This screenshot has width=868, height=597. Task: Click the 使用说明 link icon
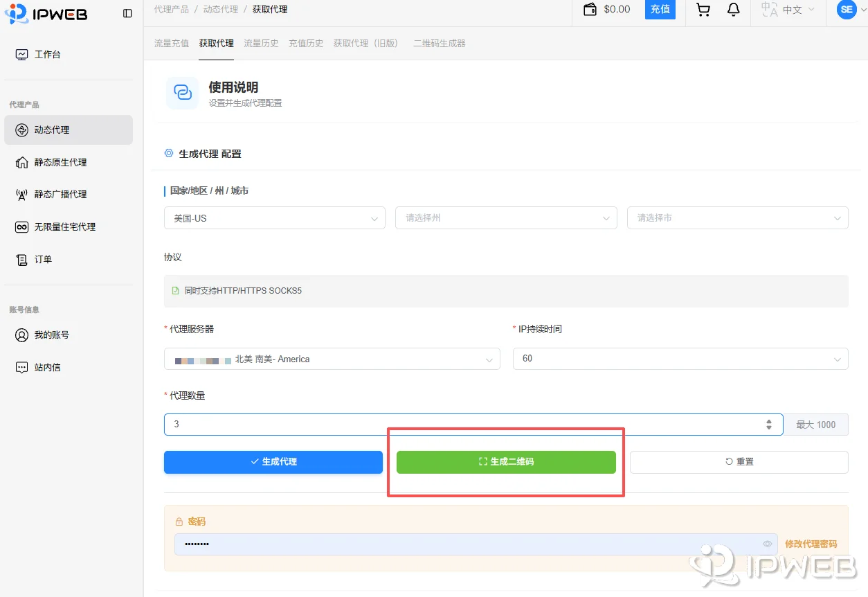coord(182,93)
